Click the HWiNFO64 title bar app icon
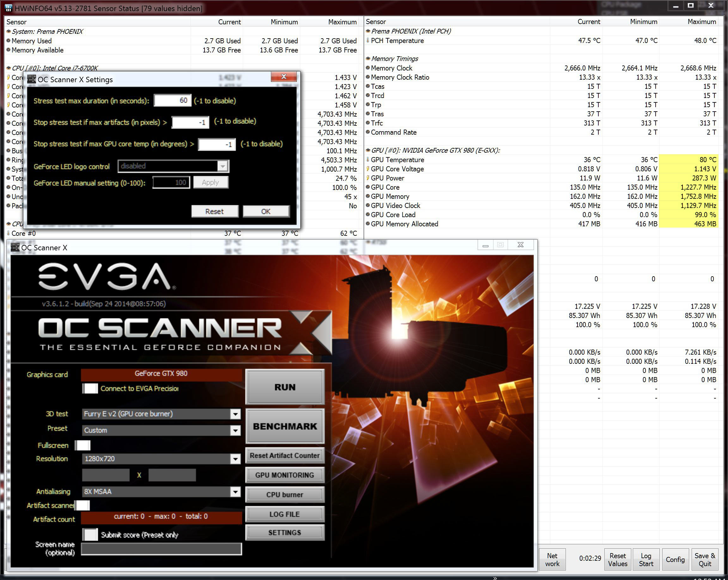 (9, 8)
